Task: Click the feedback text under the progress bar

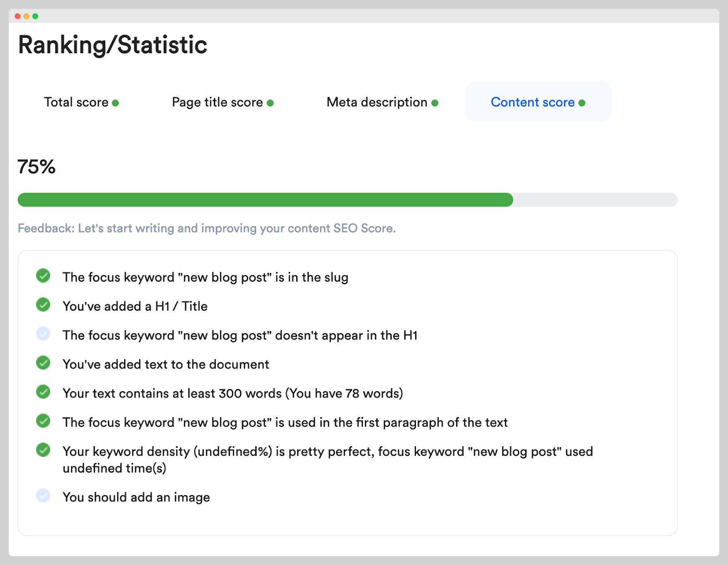Action: pos(207,228)
